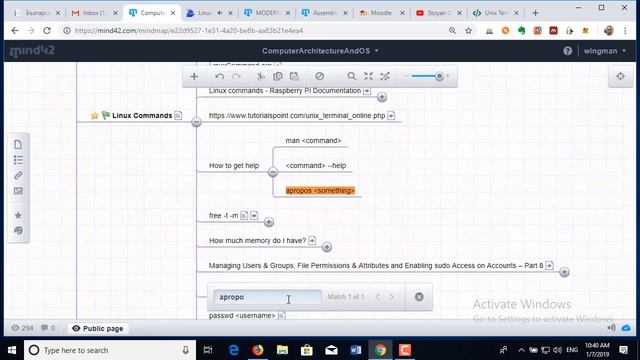Go to next search match
The image size is (640, 360).
click(x=391, y=297)
